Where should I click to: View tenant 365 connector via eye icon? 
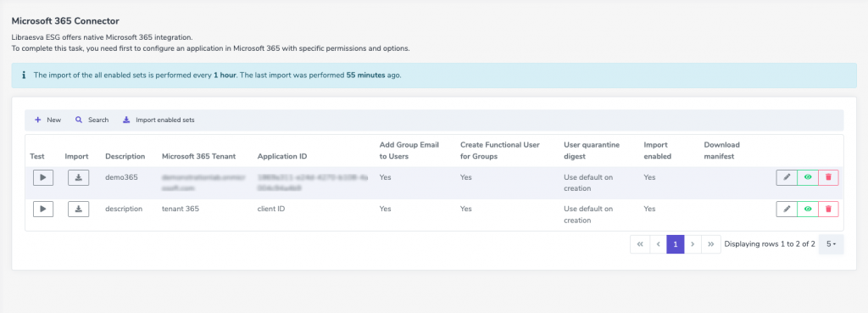click(808, 209)
